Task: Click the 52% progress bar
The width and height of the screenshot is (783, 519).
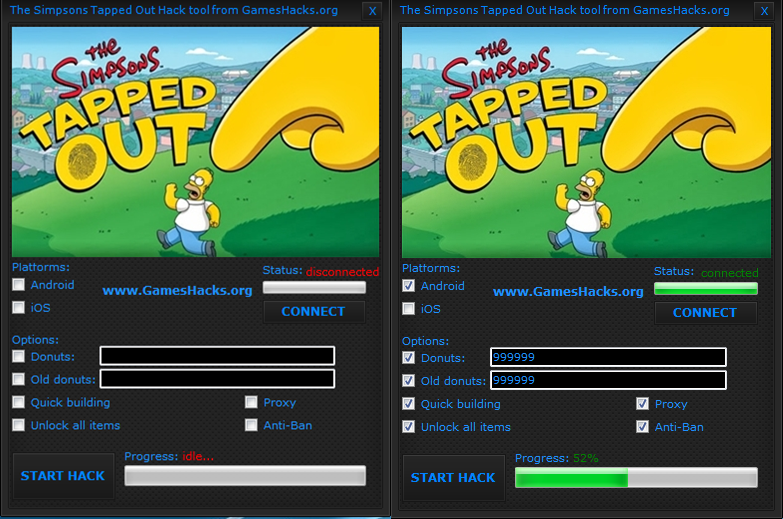Action: tap(636, 478)
